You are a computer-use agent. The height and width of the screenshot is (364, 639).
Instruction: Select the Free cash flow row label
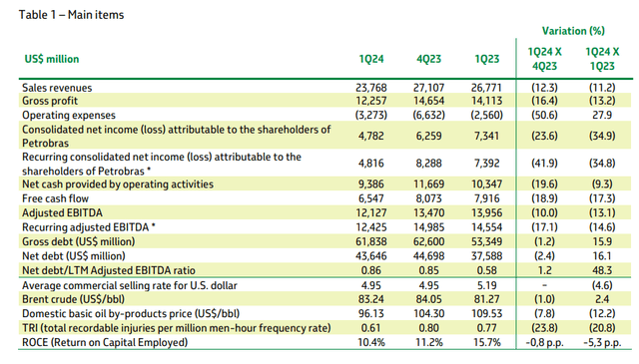[56, 198]
